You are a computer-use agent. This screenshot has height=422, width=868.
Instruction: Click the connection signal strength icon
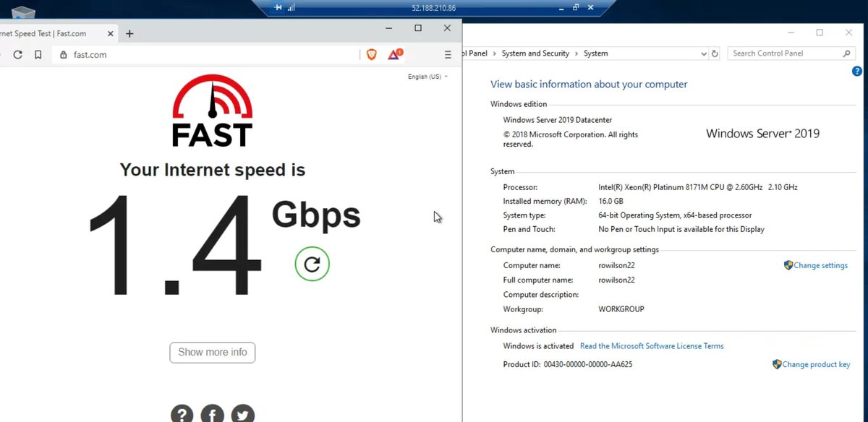point(292,7)
